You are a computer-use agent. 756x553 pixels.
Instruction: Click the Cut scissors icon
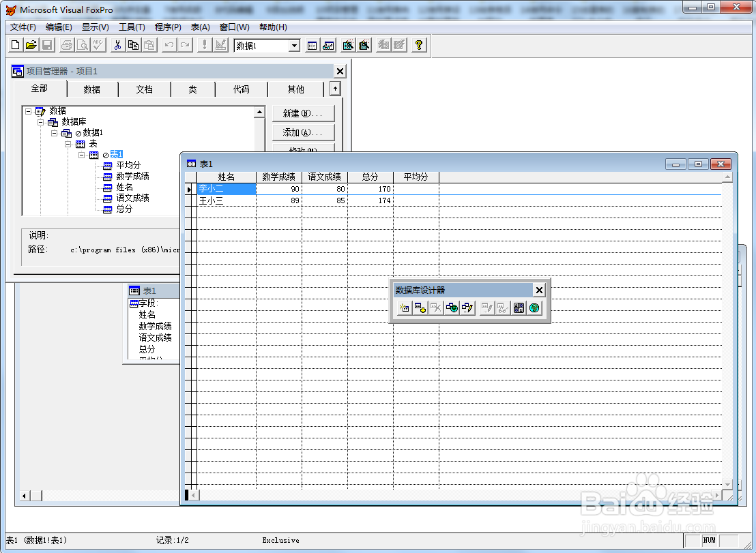pyautogui.click(x=117, y=45)
